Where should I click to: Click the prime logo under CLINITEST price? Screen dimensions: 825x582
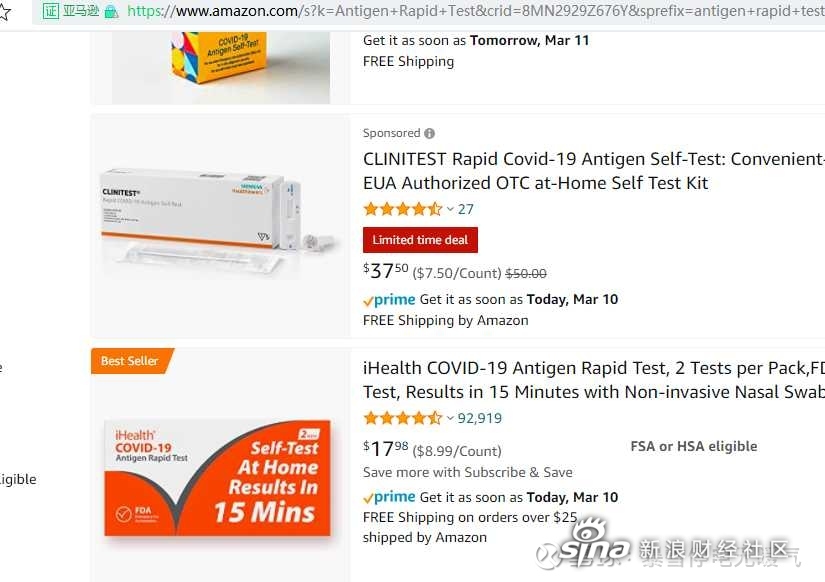click(389, 300)
